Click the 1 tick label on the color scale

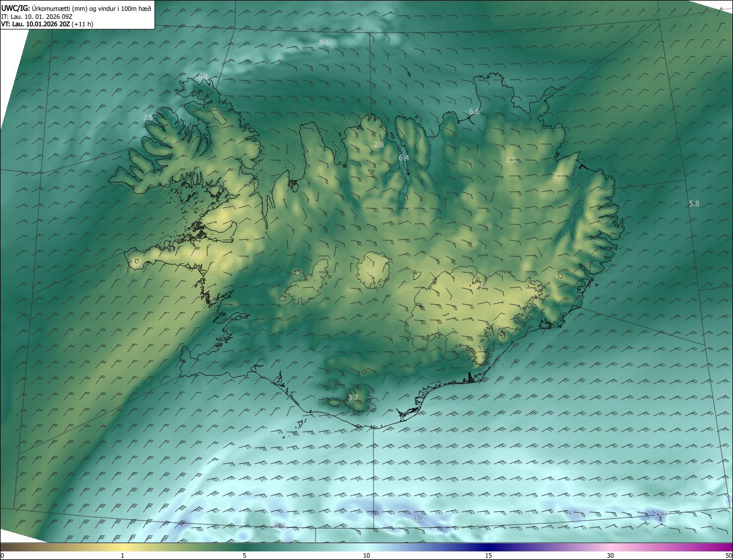tap(123, 555)
